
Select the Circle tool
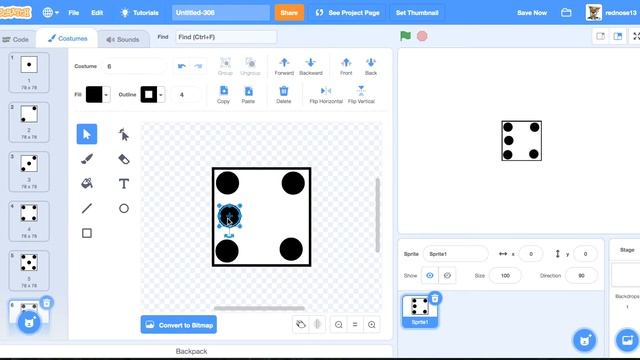tap(124, 209)
